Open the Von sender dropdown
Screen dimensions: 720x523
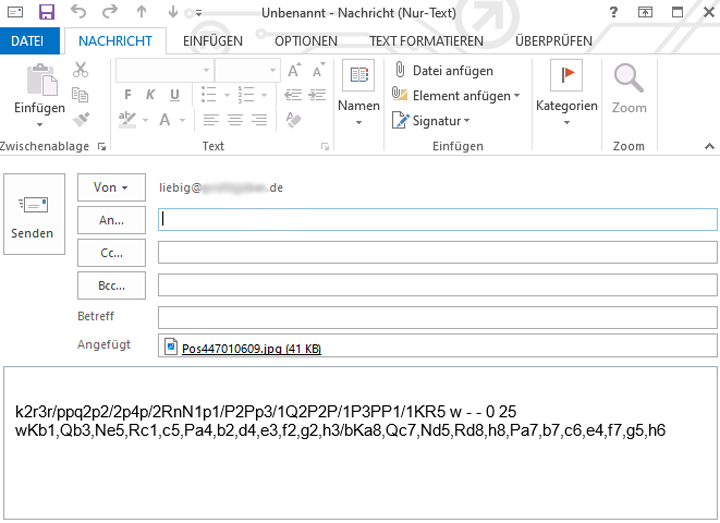click(111, 187)
